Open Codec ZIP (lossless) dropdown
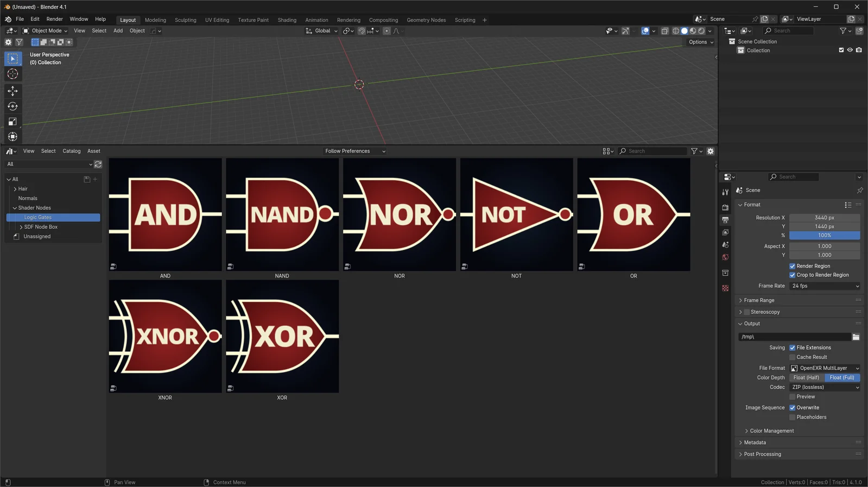 pyautogui.click(x=825, y=388)
